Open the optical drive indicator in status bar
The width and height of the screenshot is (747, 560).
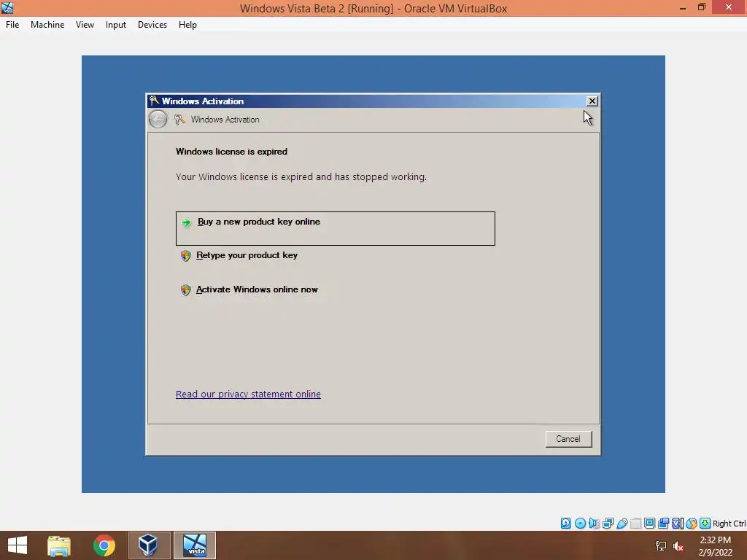pyautogui.click(x=580, y=524)
